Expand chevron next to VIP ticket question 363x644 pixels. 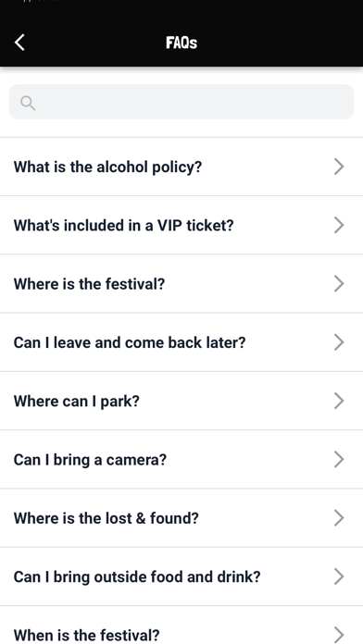(x=339, y=225)
